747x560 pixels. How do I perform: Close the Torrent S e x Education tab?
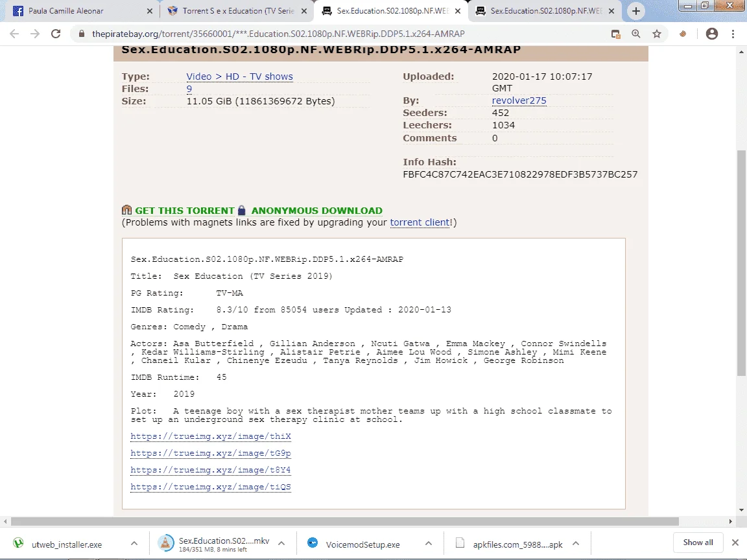(304, 11)
